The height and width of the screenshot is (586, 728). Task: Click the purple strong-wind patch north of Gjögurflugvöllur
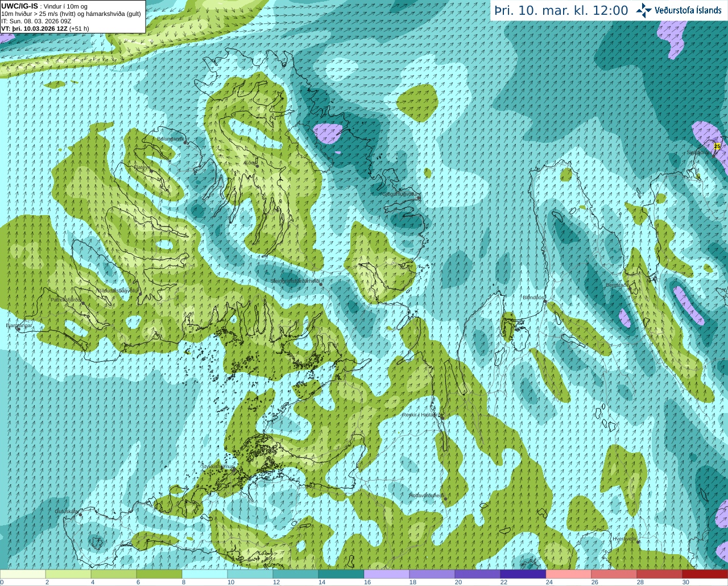coord(328,133)
